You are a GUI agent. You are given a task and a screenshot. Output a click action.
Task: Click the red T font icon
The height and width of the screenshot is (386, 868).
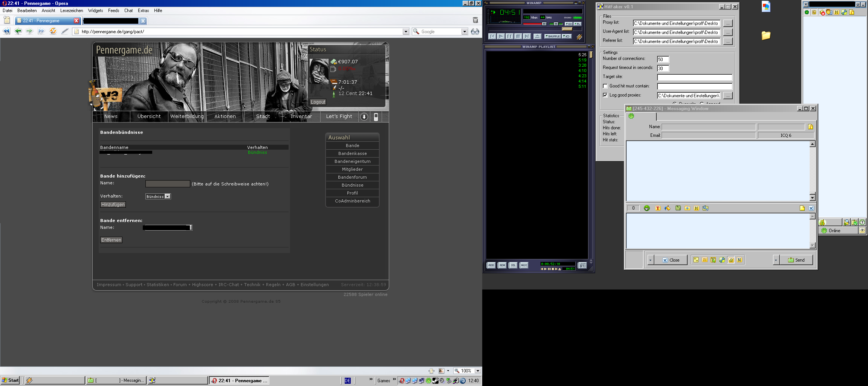tap(658, 208)
